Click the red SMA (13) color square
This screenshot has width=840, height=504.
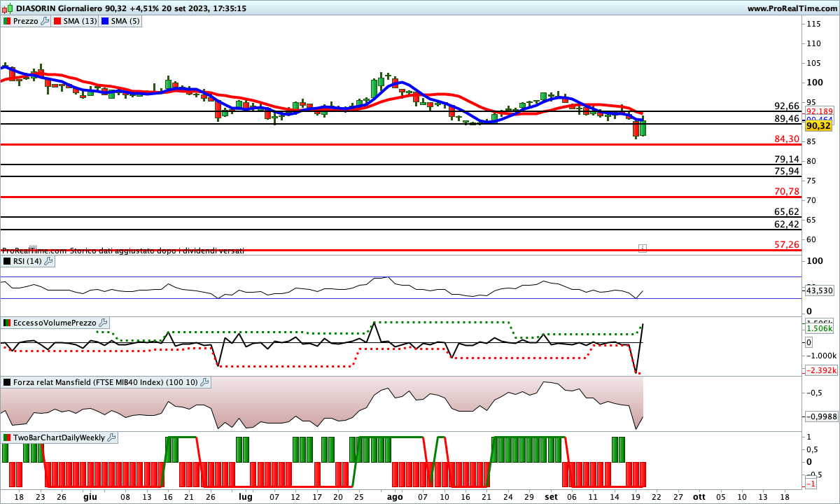[57, 21]
